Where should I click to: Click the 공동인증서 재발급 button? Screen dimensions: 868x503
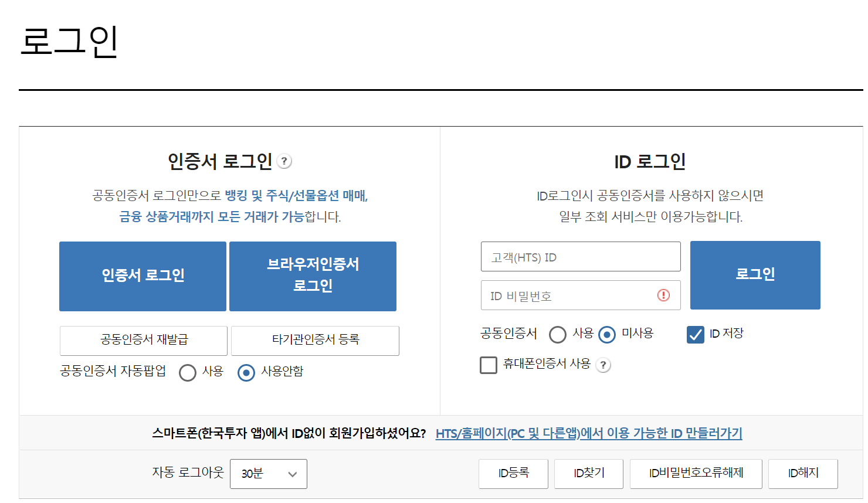(144, 341)
